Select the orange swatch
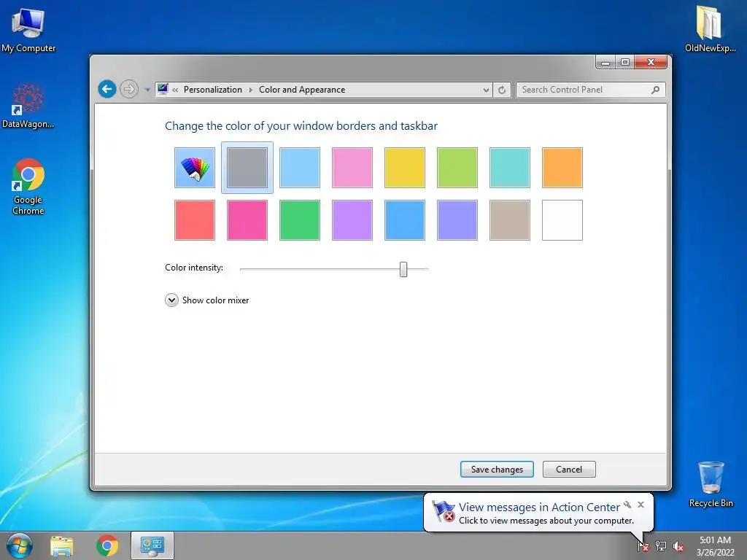This screenshot has height=560, width=747. point(562,168)
